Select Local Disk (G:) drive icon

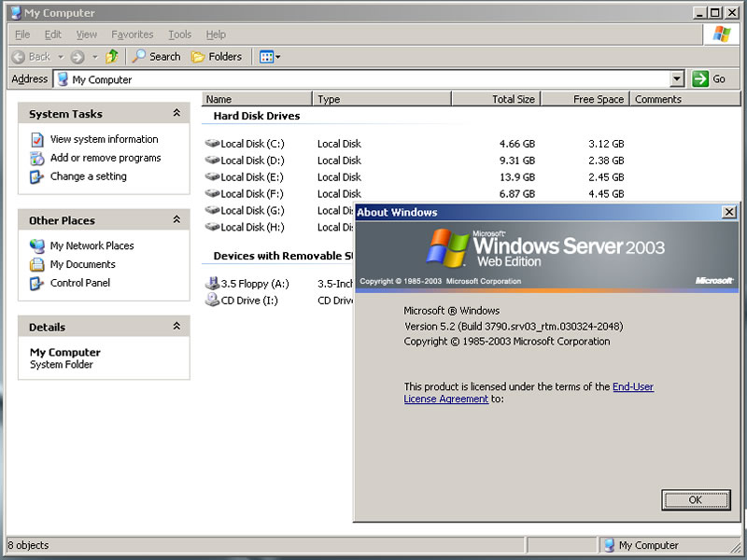click(212, 209)
